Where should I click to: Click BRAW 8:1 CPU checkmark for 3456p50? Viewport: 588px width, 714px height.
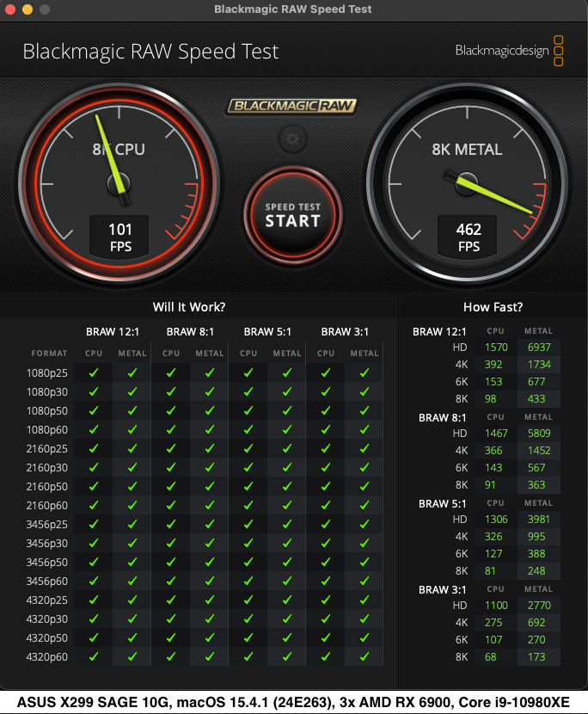click(x=171, y=563)
